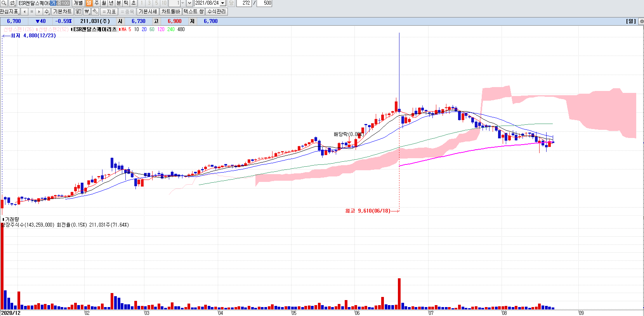Screen dimensions: 644x316
Task: Click the 배당락(0.00%) annotation
Action: coord(348,134)
